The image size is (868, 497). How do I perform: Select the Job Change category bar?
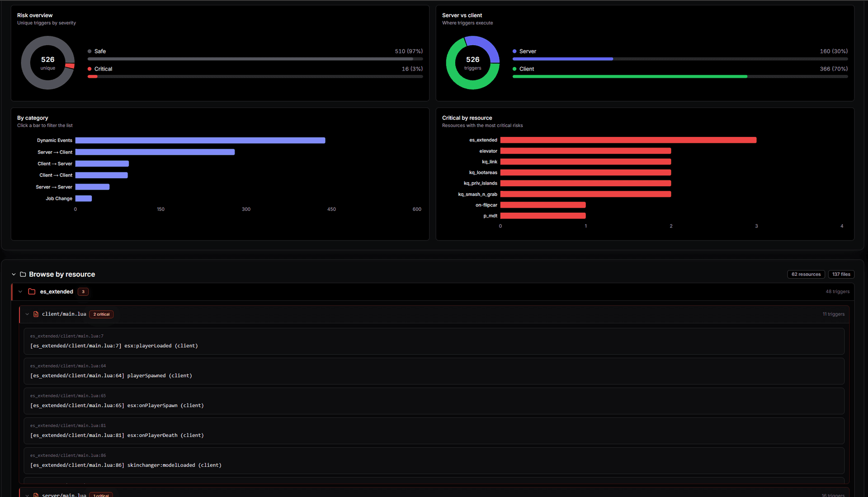click(84, 199)
